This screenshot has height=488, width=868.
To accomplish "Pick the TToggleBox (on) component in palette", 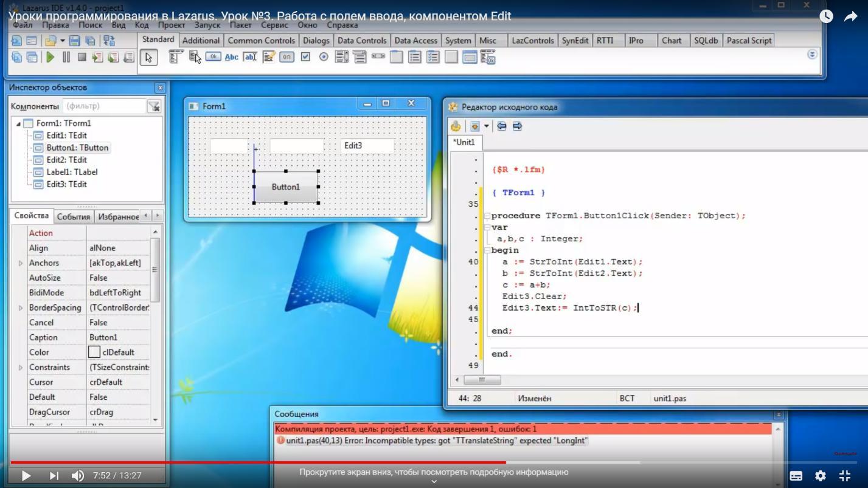I will [x=286, y=57].
